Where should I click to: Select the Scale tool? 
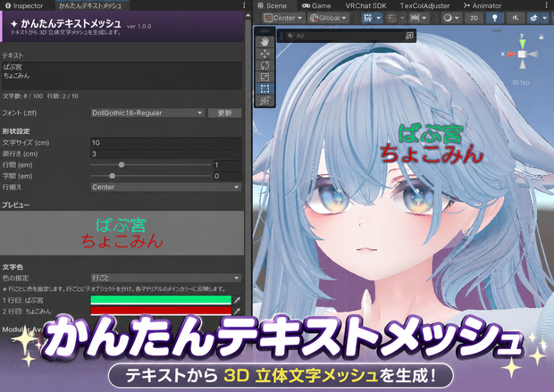(264, 77)
